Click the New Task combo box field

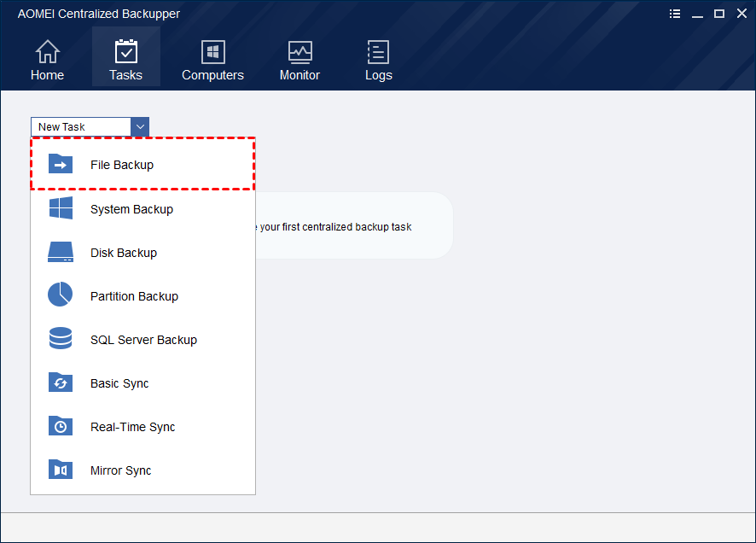pos(80,127)
